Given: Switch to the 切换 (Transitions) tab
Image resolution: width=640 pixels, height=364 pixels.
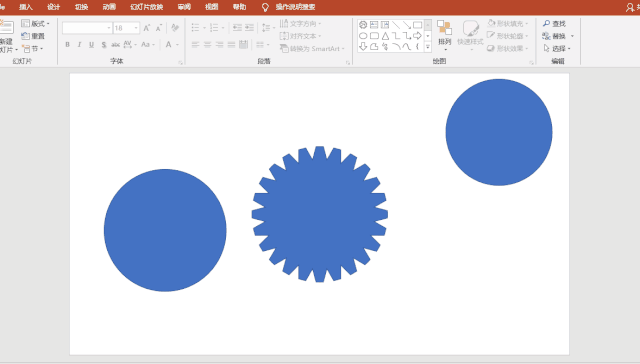Looking at the screenshot, I should coord(81,7).
